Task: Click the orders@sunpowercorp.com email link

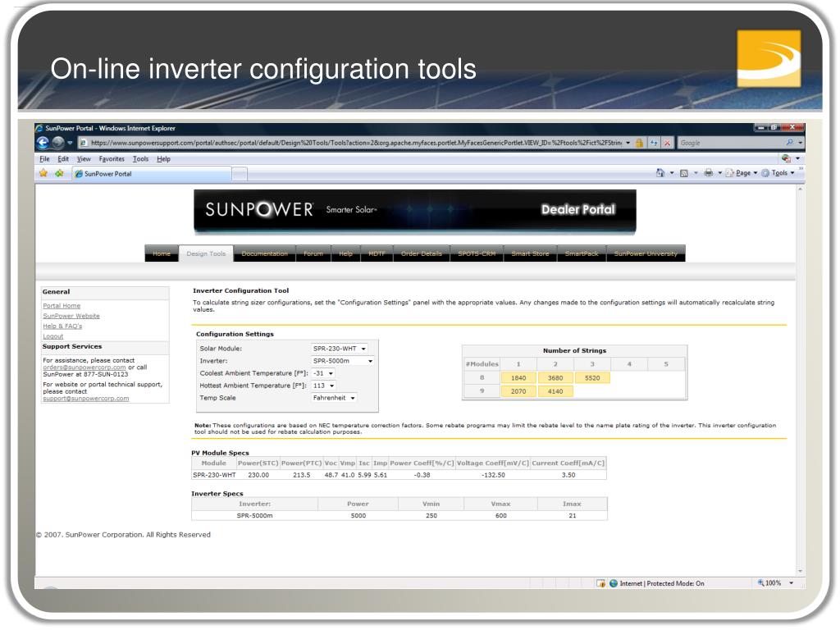Action: coord(84,367)
